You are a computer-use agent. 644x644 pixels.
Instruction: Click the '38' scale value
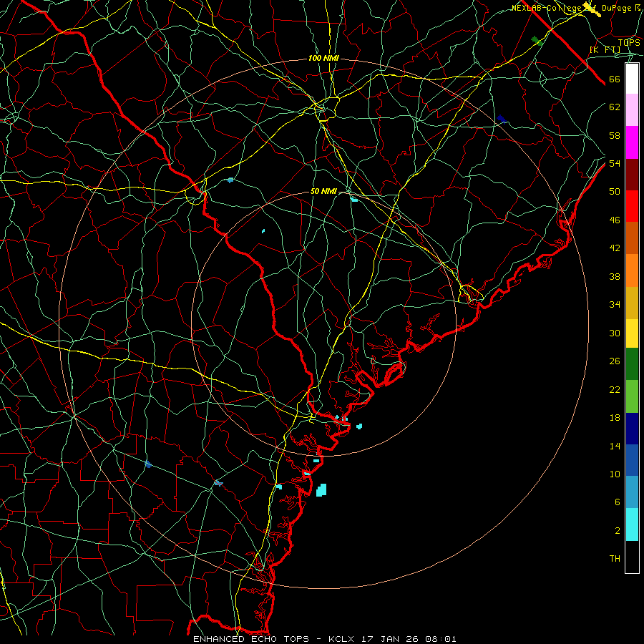point(615,276)
